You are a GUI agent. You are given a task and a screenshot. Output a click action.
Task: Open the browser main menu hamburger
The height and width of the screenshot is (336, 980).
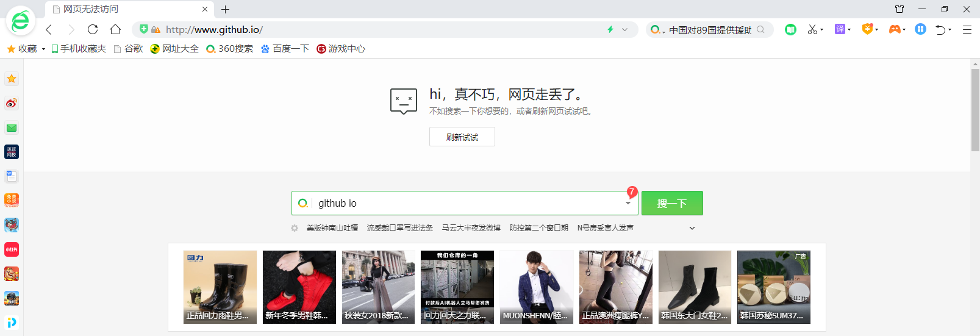pos(967,29)
